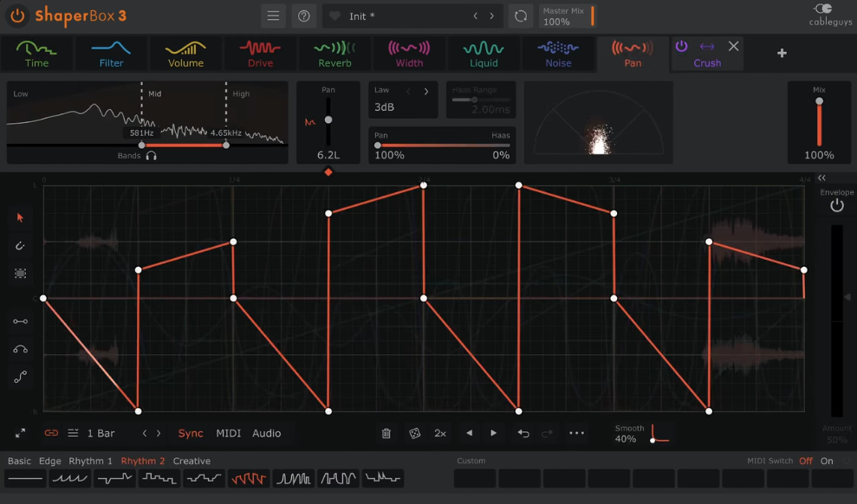Screen dimensions: 857x504
Task: Click the MIDI trigger mode button
Action: 228,433
